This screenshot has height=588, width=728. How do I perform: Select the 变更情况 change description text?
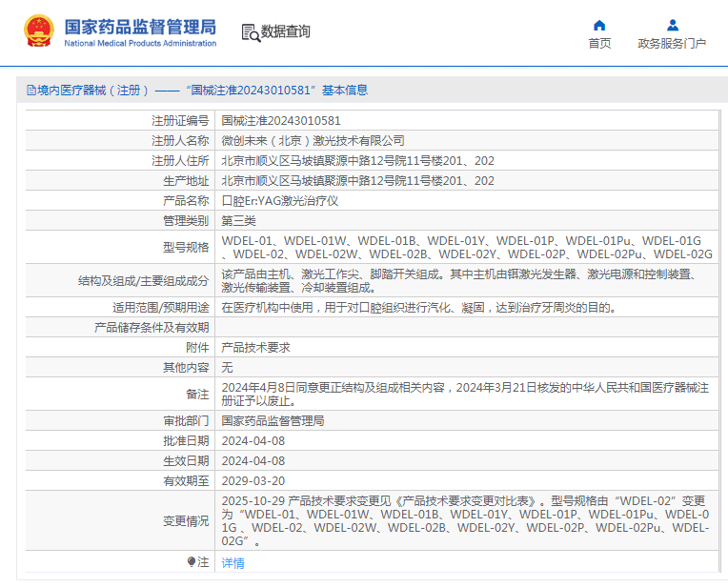coord(465,521)
